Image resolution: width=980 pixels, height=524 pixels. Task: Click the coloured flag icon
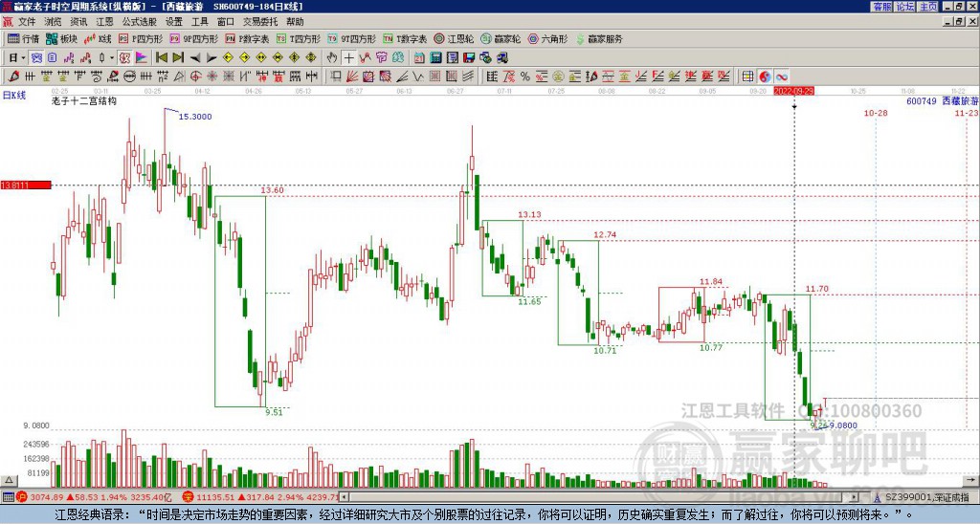pos(142,58)
